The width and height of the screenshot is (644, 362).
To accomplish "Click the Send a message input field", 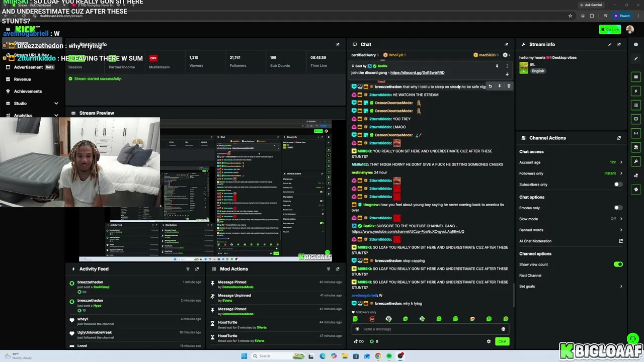I will [430, 329].
